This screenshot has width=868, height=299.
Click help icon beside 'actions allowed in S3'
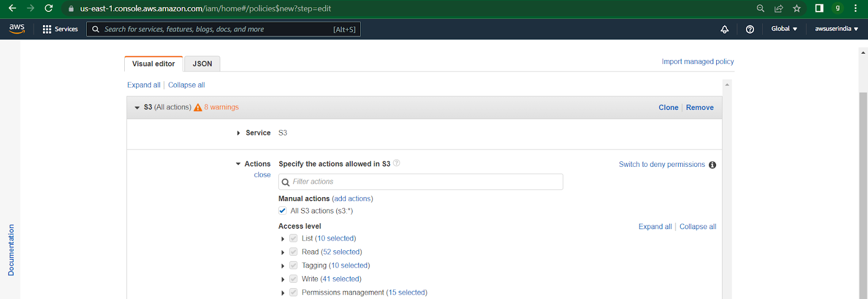[397, 163]
